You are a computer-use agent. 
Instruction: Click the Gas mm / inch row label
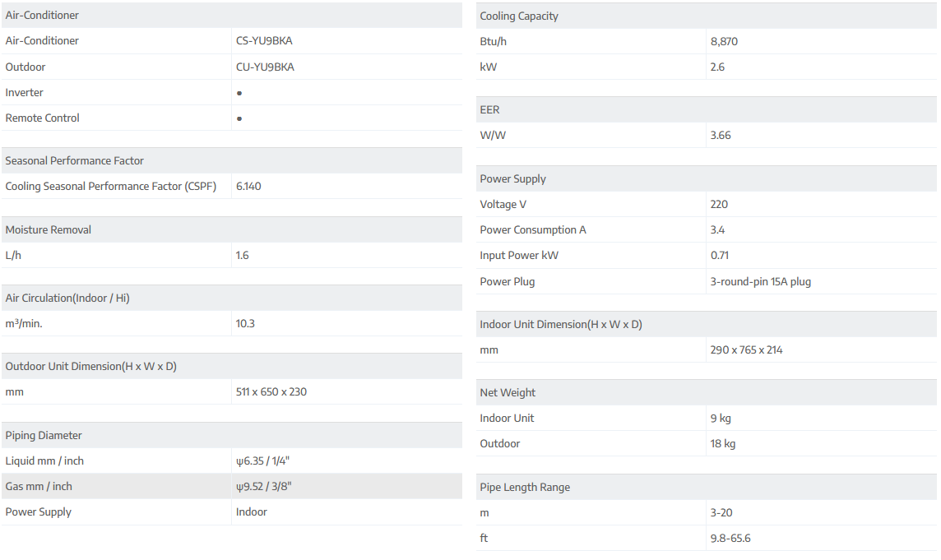[39, 486]
